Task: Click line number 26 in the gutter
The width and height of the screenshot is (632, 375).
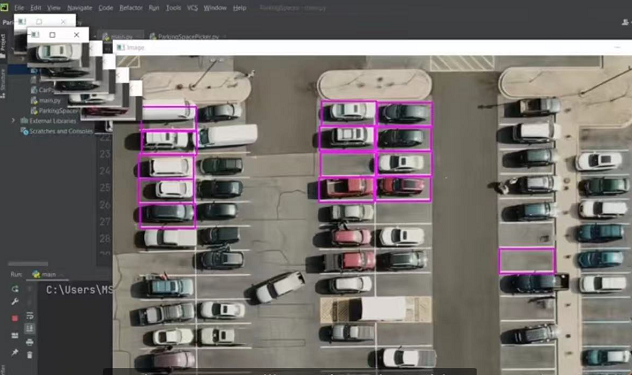Action: (x=105, y=205)
